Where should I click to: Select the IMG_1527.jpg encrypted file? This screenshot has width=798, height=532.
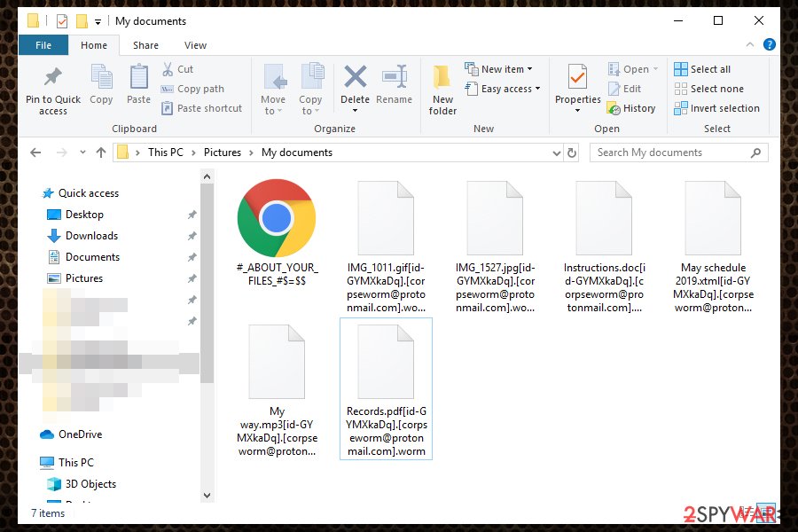[495, 246]
